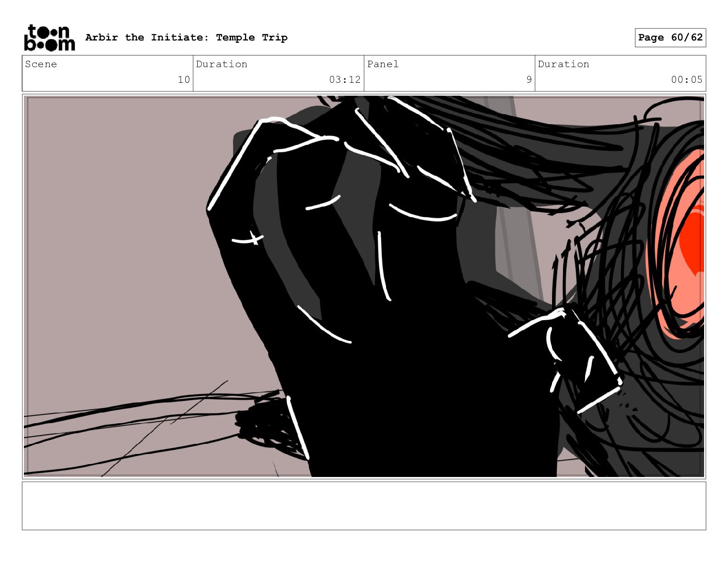Screen dimensions: 728x563
Task: Click the 'Page 60/62' box
Action: (x=670, y=38)
